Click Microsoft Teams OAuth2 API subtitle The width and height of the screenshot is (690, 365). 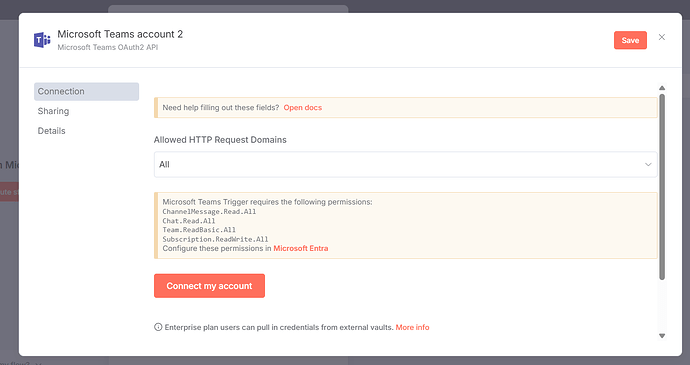pos(108,47)
